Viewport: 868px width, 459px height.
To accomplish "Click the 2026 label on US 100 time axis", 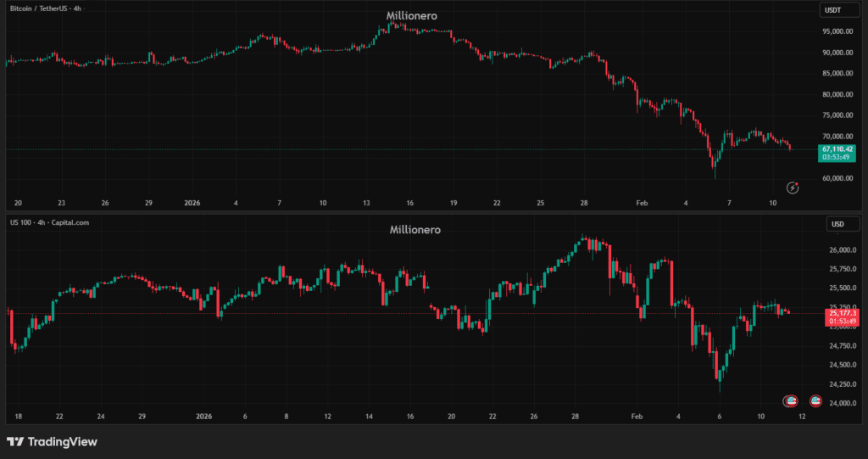I will (203, 417).
